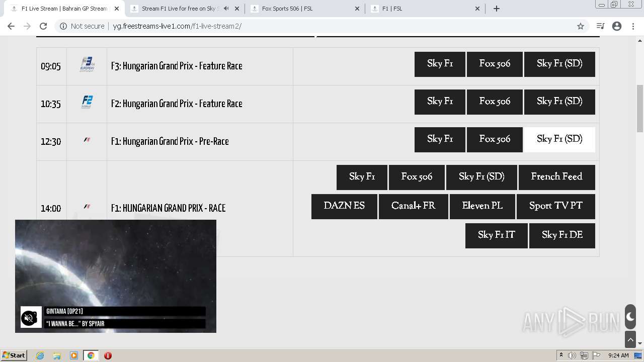The height and width of the screenshot is (362, 644).
Task: Open Sky F1 stream for F2 Feature Race
Action: tap(440, 102)
